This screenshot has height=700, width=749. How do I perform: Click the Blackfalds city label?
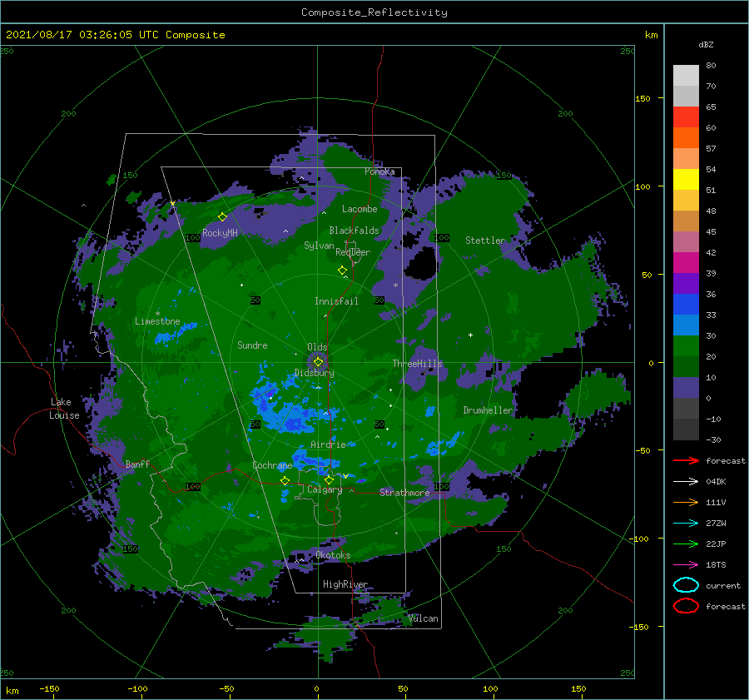click(354, 231)
